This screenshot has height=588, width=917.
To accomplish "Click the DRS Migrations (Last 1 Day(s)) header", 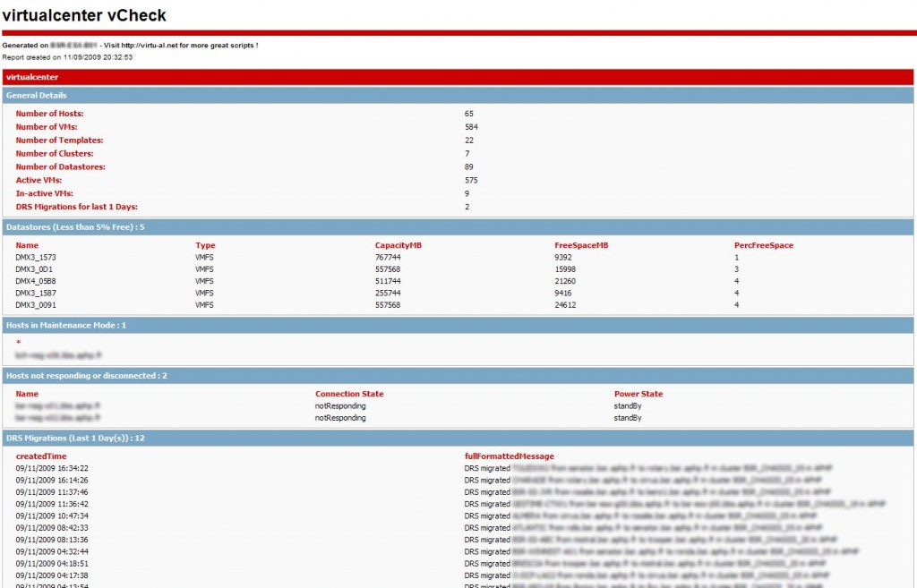I will click(x=458, y=438).
